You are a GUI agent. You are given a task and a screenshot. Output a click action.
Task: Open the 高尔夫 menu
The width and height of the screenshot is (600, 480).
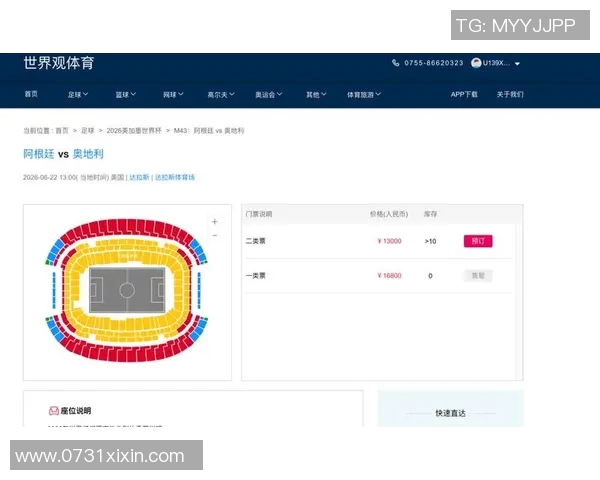(220, 95)
